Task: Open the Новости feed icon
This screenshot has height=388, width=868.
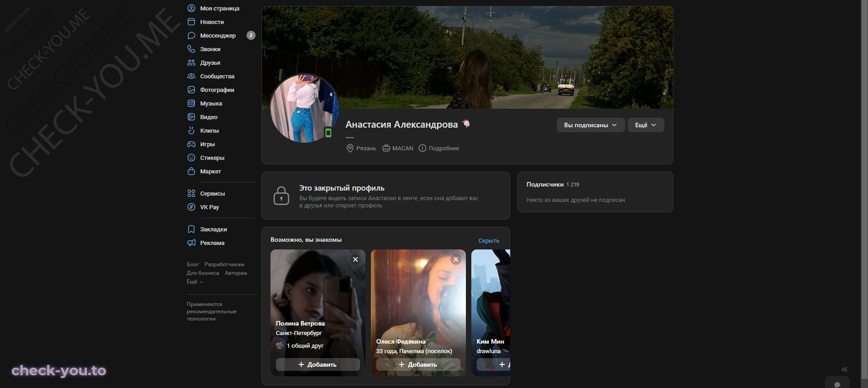Action: point(191,22)
